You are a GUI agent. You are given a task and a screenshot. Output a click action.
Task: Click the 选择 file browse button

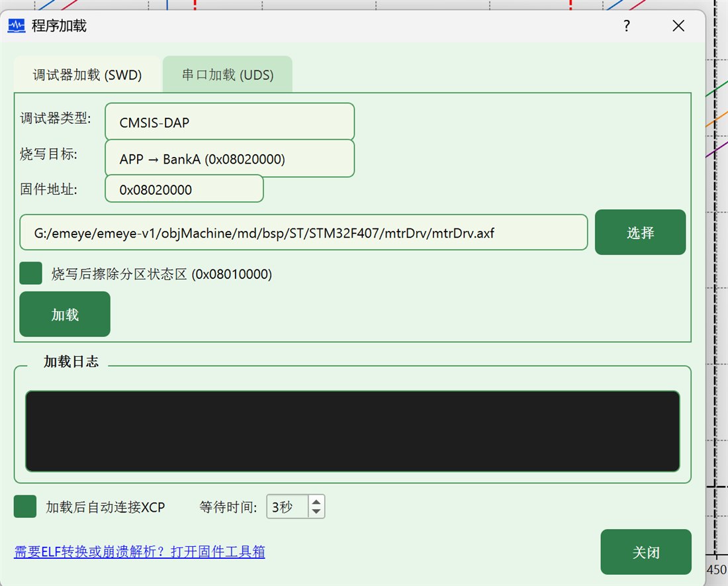(x=640, y=232)
